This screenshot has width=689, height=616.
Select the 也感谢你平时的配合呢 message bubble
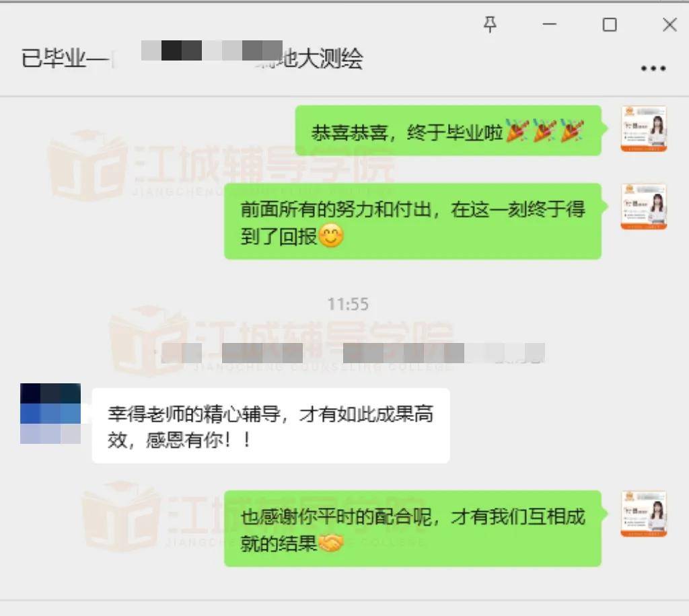click(x=412, y=528)
